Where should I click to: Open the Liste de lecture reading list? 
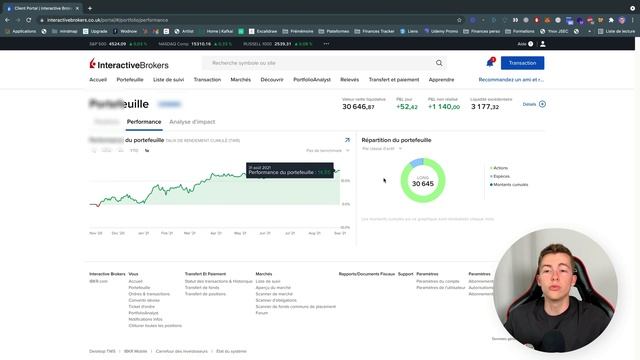(x=616, y=31)
